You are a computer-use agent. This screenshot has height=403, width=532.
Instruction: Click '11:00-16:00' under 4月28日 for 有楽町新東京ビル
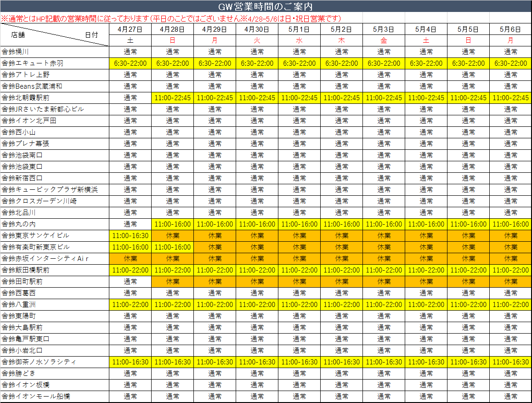(172, 247)
